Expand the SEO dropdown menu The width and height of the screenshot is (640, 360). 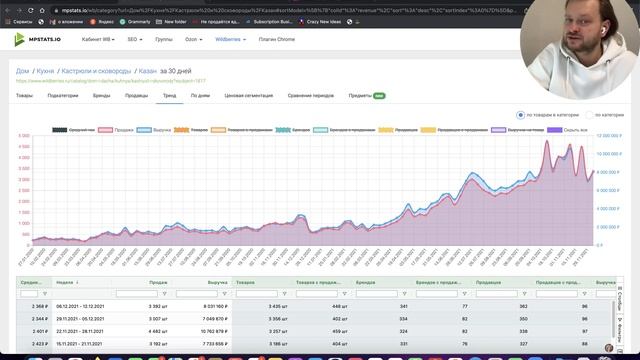pos(135,40)
